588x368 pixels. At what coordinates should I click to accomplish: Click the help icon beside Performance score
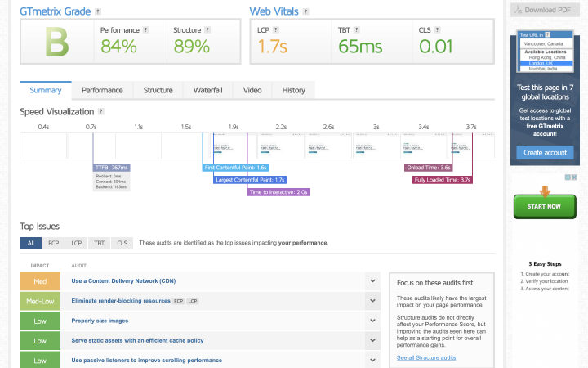click(146, 30)
